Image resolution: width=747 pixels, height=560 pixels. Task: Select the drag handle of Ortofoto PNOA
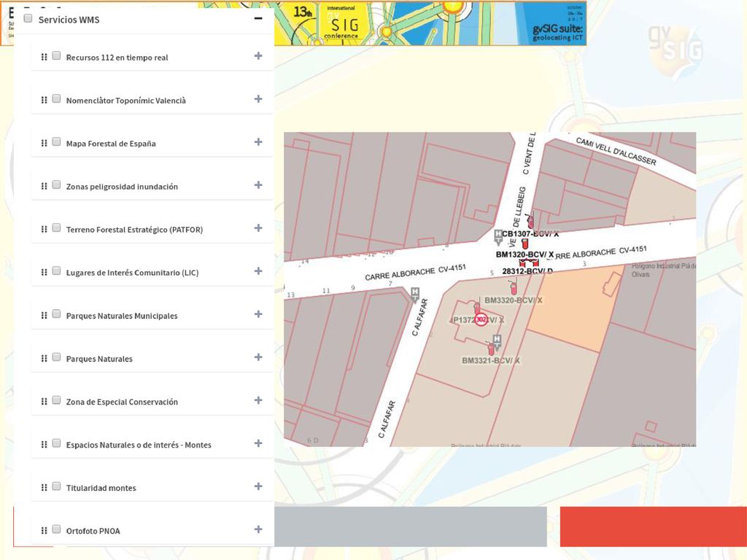pos(44,531)
